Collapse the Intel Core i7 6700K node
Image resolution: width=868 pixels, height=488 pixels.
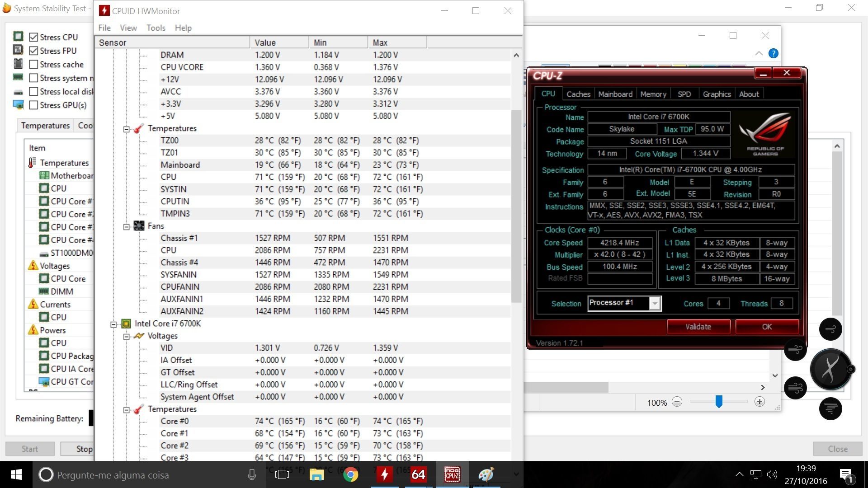tap(113, 324)
